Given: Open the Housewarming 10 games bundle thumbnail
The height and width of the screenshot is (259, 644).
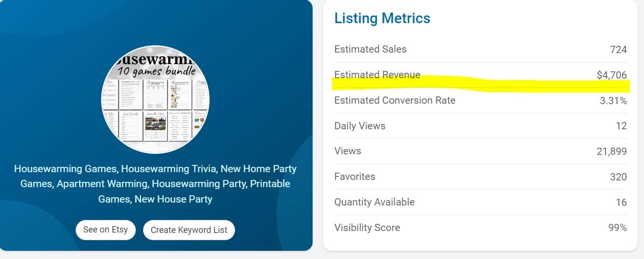Looking at the screenshot, I should pyautogui.click(x=156, y=99).
